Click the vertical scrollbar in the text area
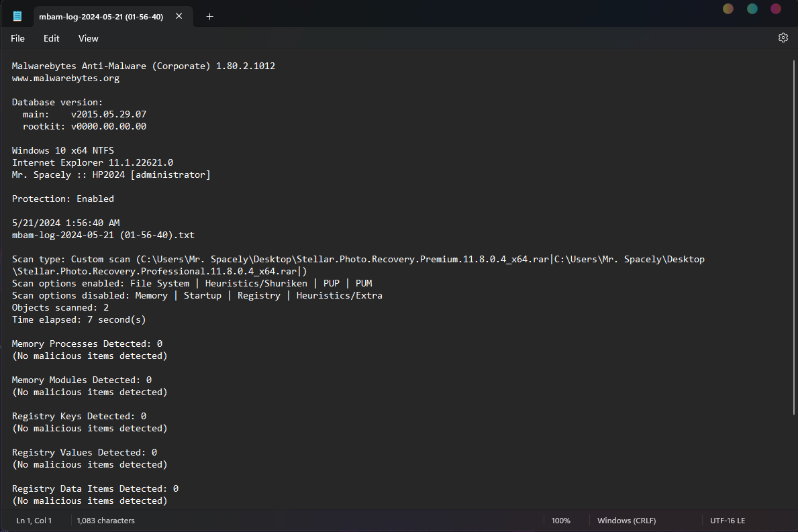798x532 pixels. 793,237
